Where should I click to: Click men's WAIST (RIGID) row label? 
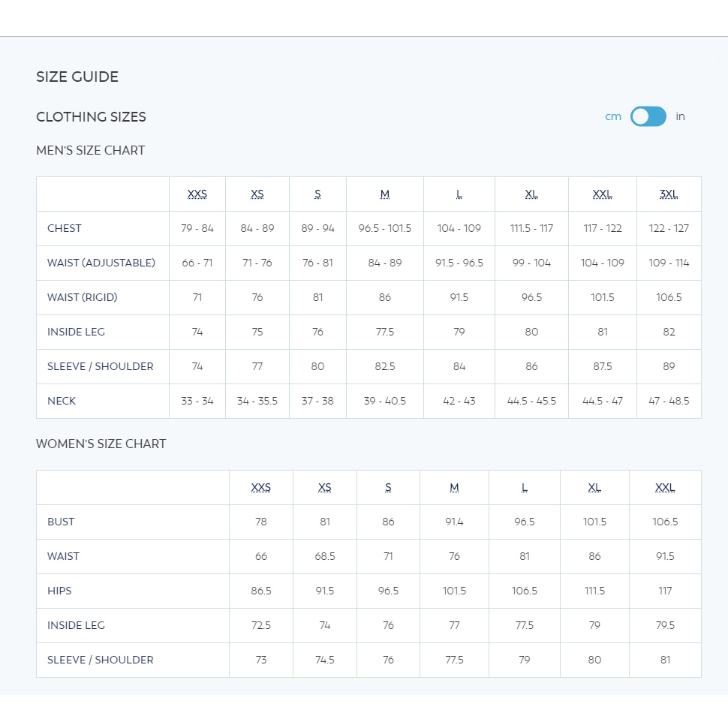click(83, 298)
